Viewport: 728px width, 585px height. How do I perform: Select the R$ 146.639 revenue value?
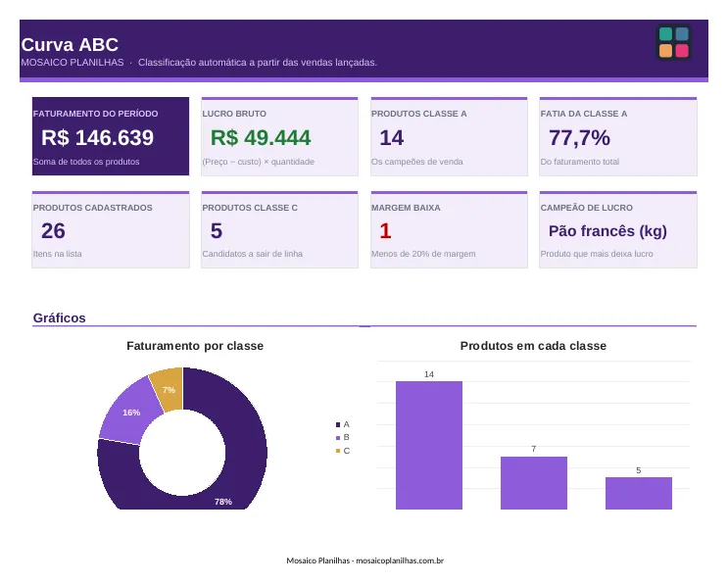tap(98, 138)
